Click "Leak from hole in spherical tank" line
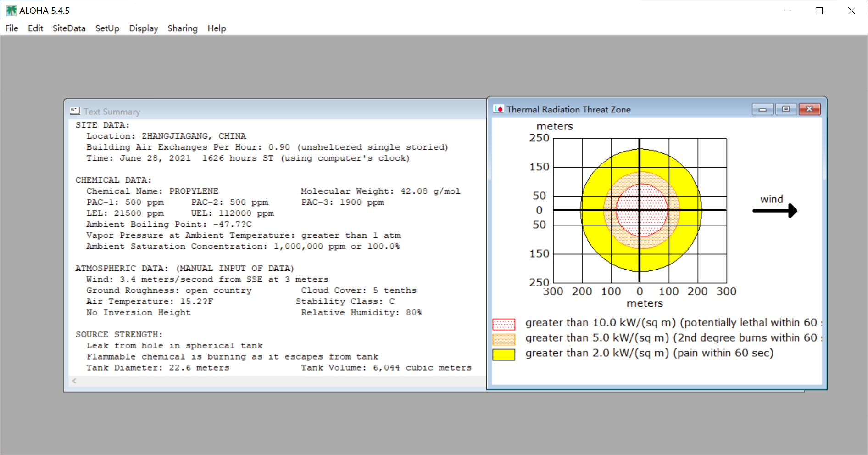 point(174,345)
